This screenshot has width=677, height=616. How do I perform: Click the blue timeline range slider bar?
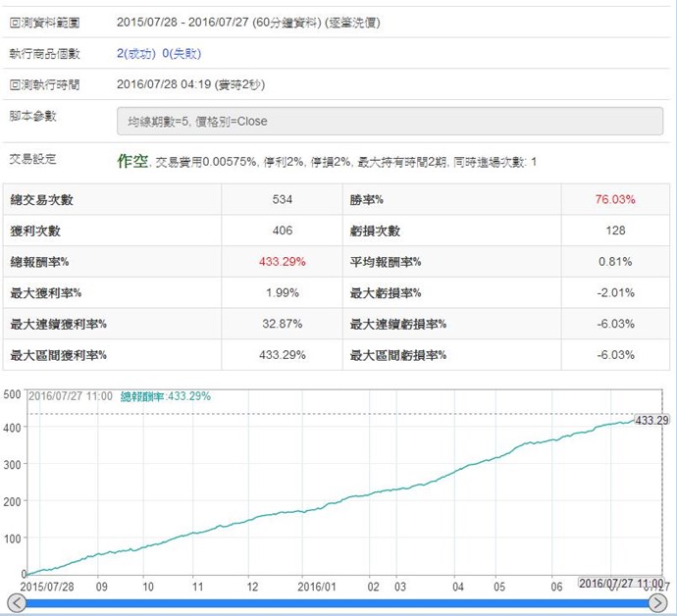coord(338,603)
